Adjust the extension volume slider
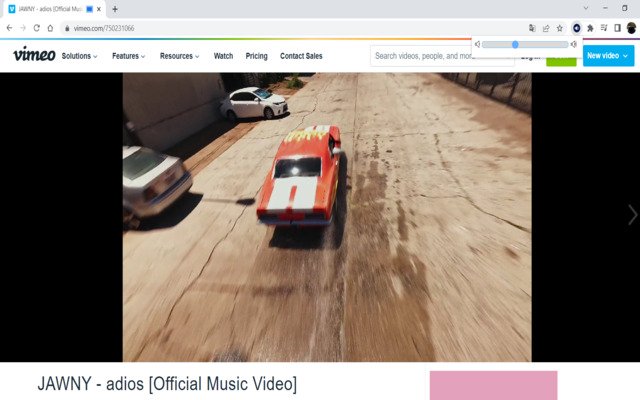 525,44
